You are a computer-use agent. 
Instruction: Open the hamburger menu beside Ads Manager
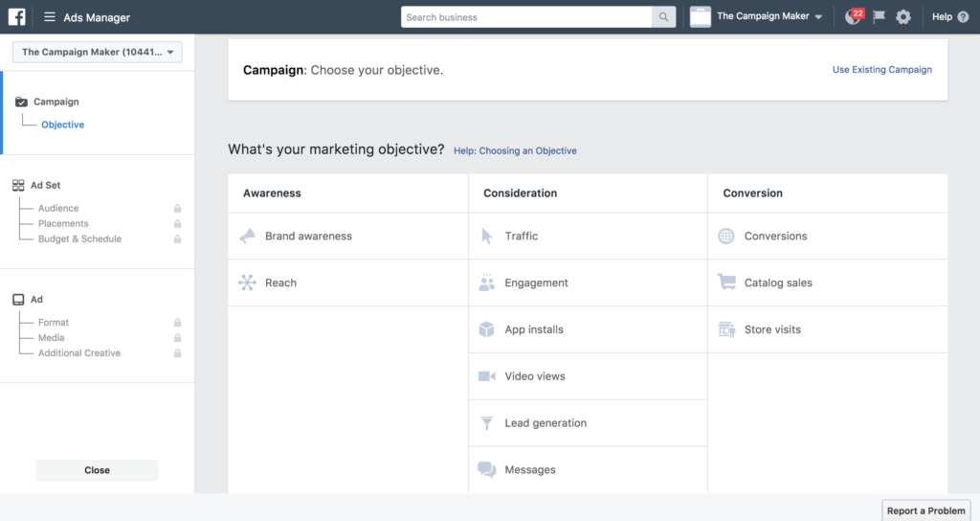pyautogui.click(x=50, y=17)
